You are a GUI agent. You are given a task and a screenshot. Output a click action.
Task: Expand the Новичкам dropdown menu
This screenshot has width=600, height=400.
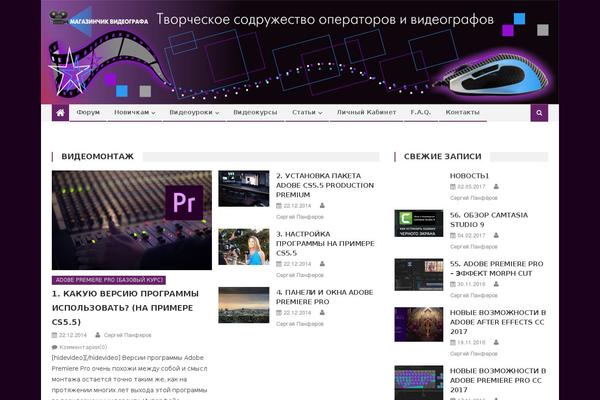(x=135, y=113)
